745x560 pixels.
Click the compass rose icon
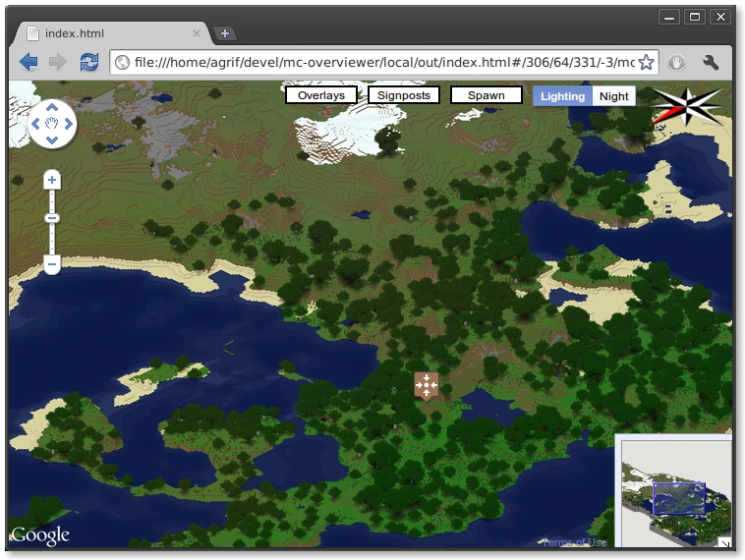(x=687, y=106)
